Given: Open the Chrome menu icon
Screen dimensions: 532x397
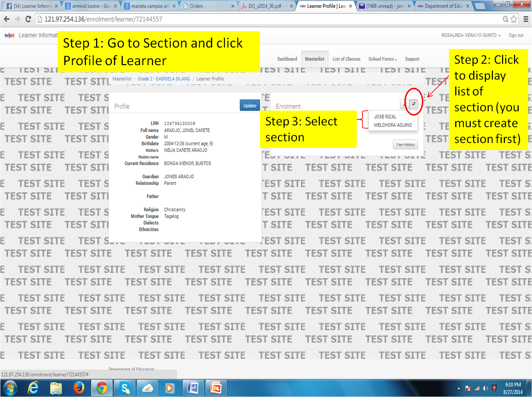Looking at the screenshot, I should [526, 19].
